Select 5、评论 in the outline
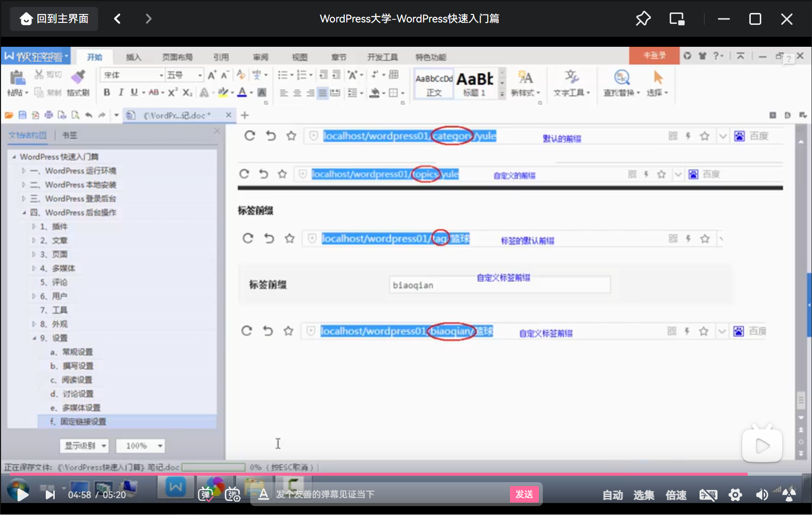Image resolution: width=812 pixels, height=515 pixels. (54, 282)
